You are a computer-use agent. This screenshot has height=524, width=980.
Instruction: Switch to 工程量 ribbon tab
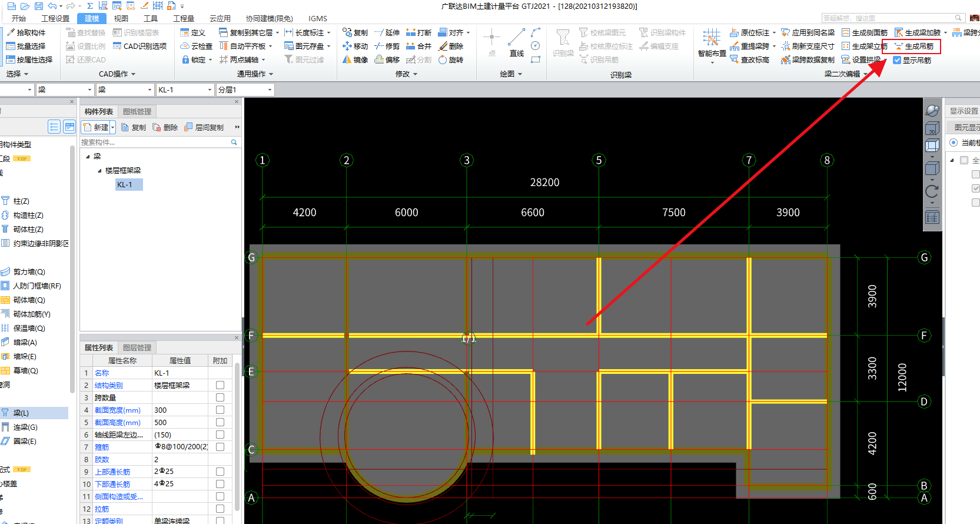coord(184,18)
